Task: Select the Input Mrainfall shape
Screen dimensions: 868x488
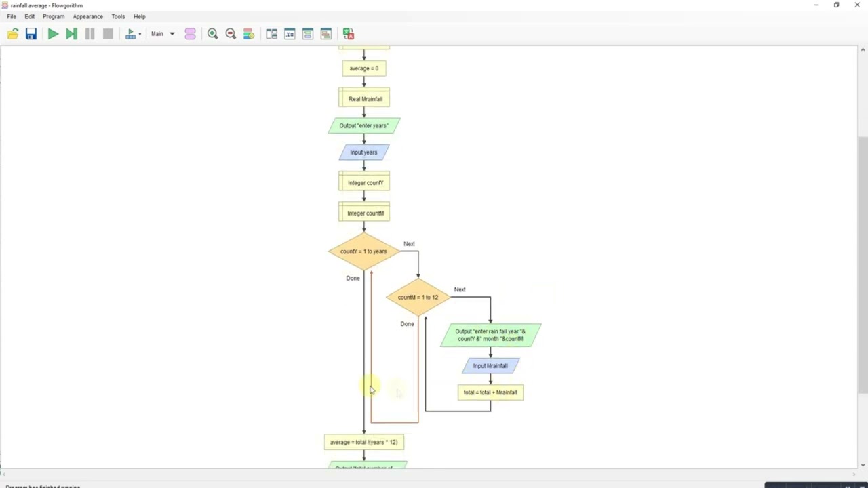Action: point(490,366)
